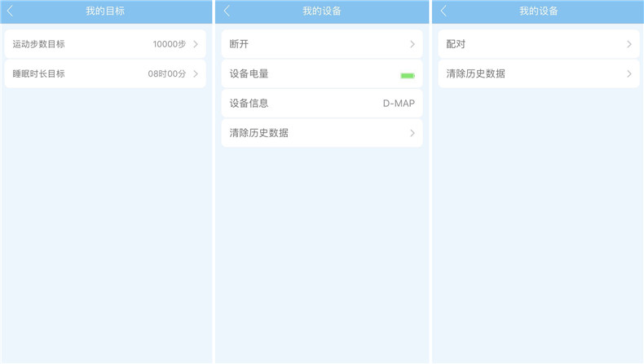644x364 pixels.
Task: Tap the 断开 text to disconnect the device
Action: (x=239, y=44)
